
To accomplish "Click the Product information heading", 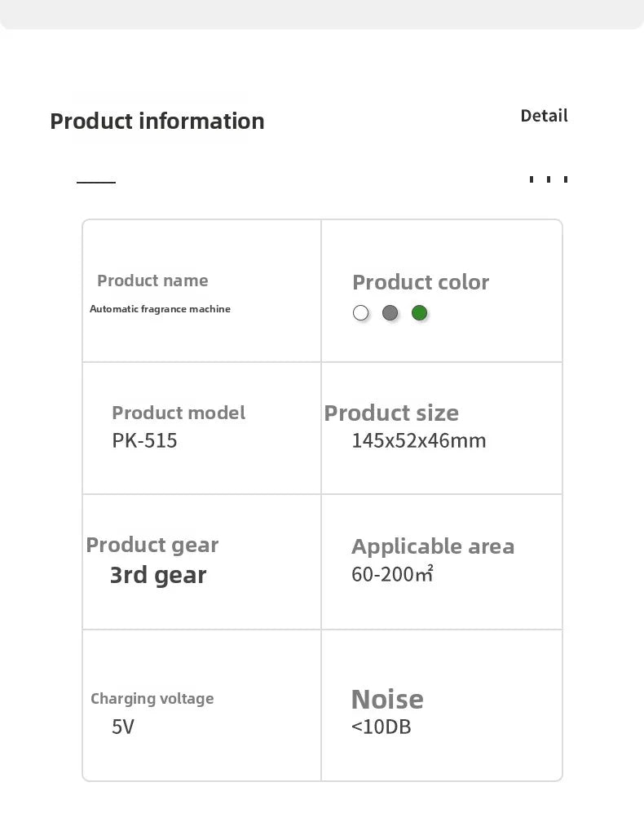I will tap(157, 121).
